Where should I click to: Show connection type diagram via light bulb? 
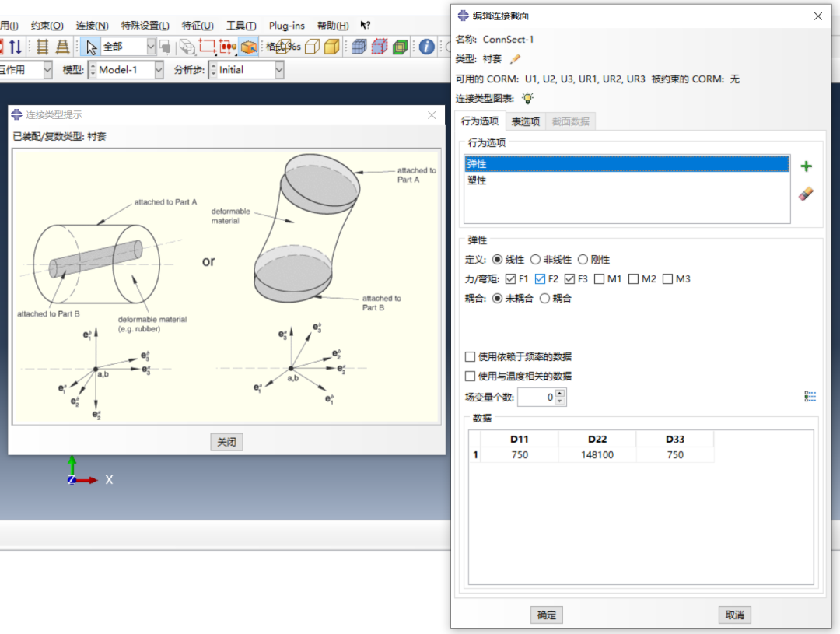[x=527, y=98]
